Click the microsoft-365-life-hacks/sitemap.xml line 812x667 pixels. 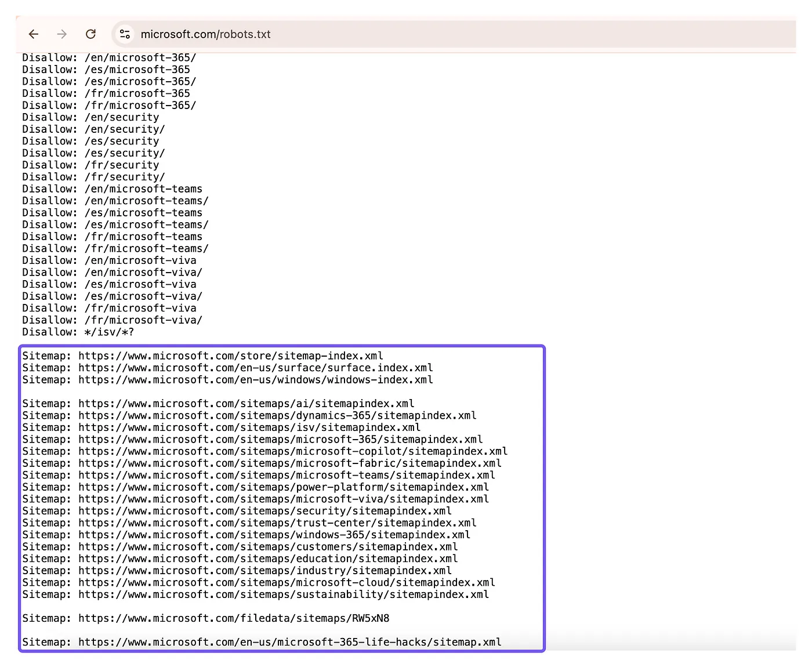tap(262, 642)
